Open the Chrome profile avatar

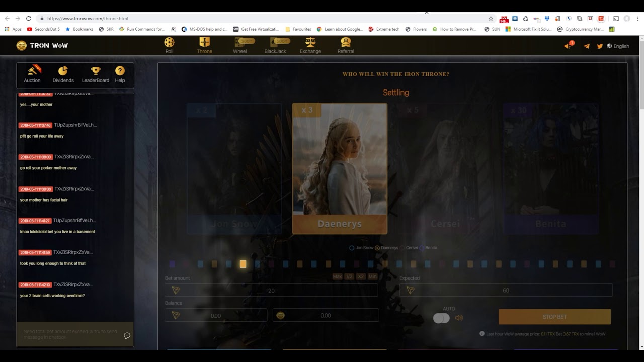point(627,19)
